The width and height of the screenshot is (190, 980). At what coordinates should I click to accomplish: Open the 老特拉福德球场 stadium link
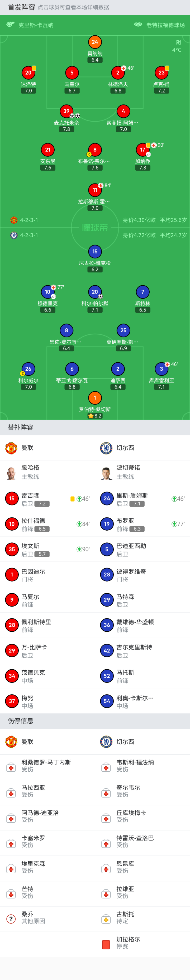coord(165,25)
